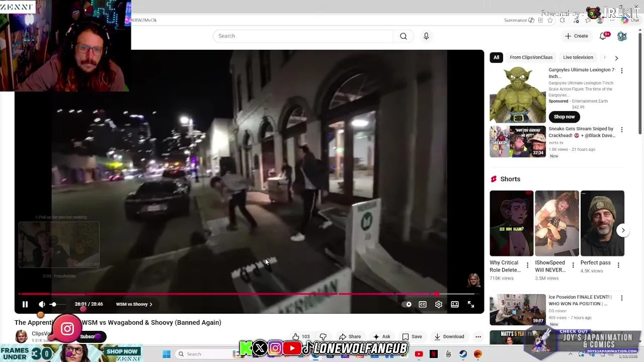Open the Copilot Chat button in browser
This screenshot has width=644, height=362.
[x=630, y=20]
